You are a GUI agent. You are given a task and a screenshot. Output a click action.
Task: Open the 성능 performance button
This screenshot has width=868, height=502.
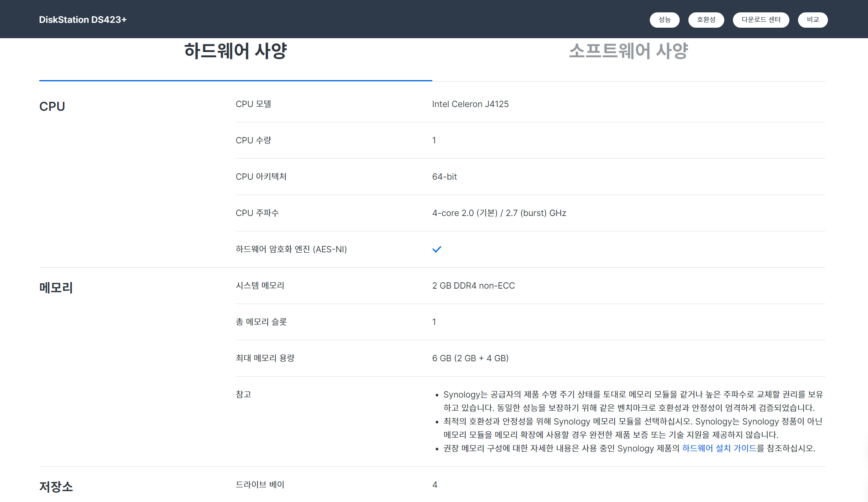[x=664, y=20]
